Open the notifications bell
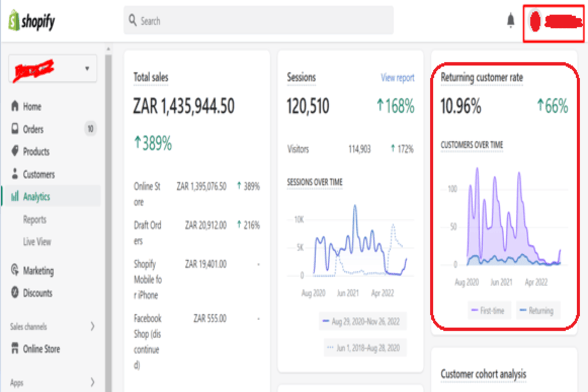Viewport: 588px width, 392px height. [510, 20]
